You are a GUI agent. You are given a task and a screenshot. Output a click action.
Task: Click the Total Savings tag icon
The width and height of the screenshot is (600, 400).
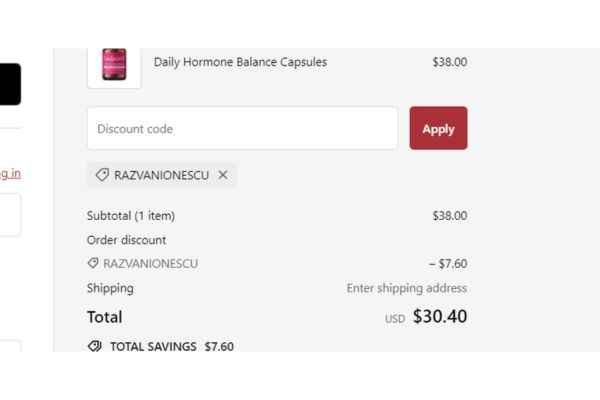[x=95, y=346]
